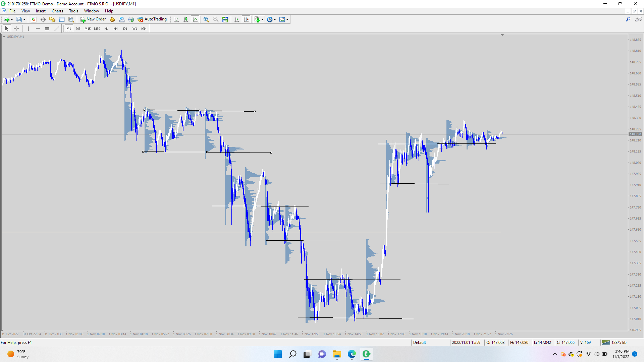Open the Insert menu
The width and height of the screenshot is (644, 362).
pyautogui.click(x=41, y=11)
